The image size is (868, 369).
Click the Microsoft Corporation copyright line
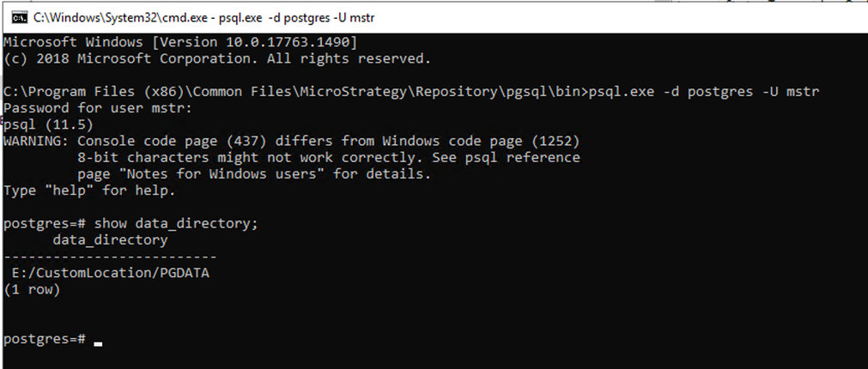(216, 59)
